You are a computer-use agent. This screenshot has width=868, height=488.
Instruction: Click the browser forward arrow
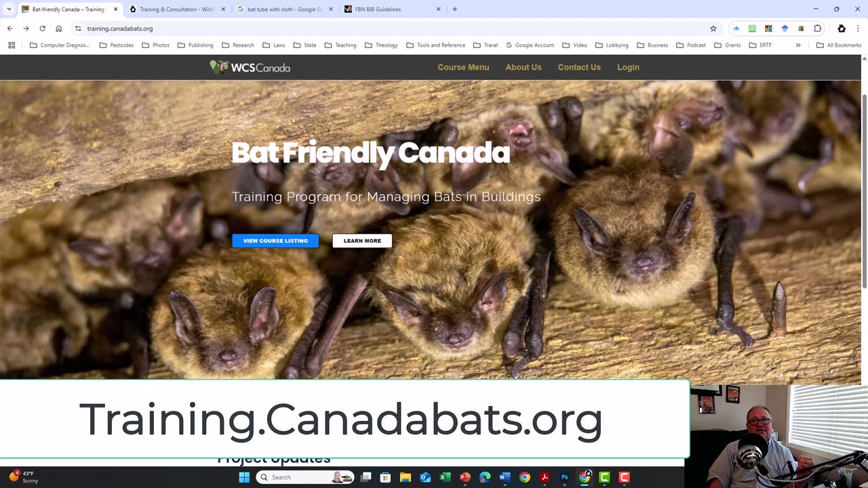(26, 28)
